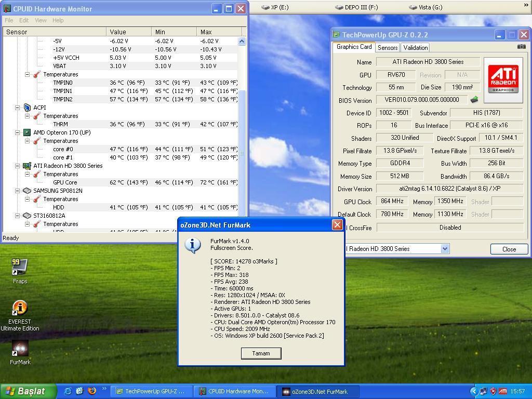Switch to TechPowerUp GPU-Z taskbar button

coord(152,391)
